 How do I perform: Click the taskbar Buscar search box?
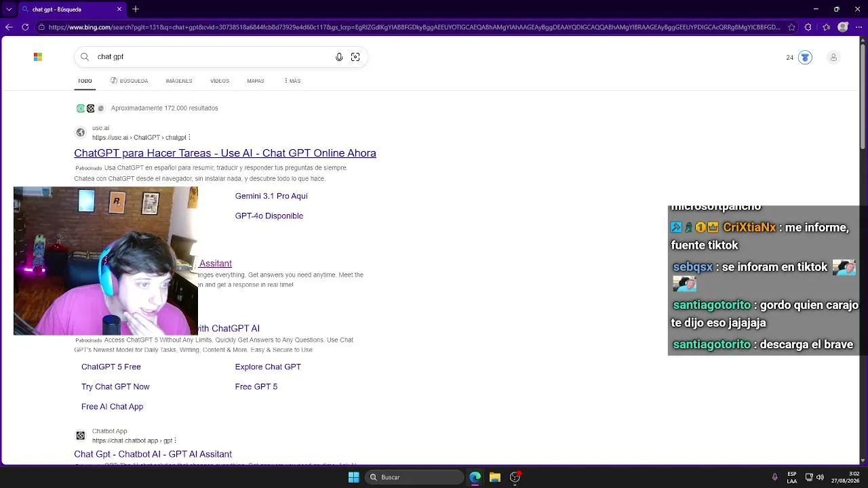(x=414, y=477)
